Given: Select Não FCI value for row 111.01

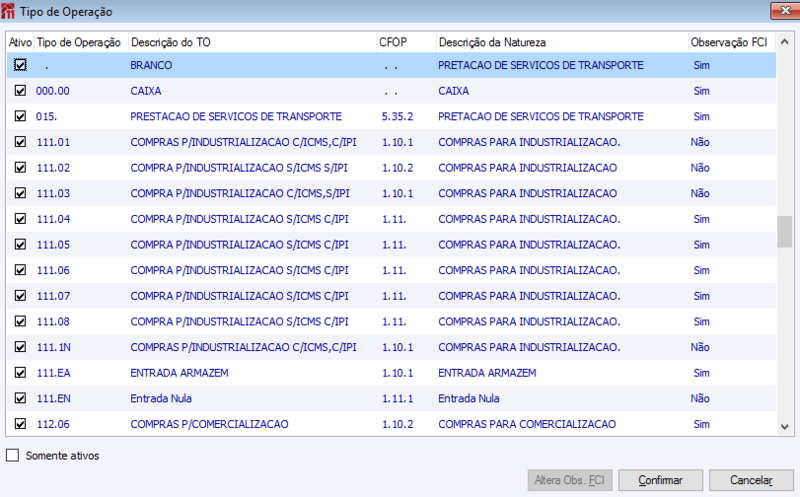Looking at the screenshot, I should (x=700, y=142).
